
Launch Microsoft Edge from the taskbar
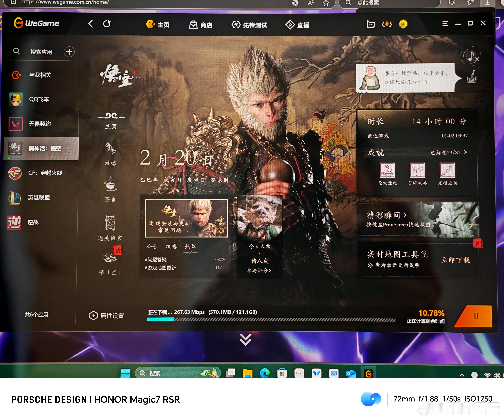pyautogui.click(x=265, y=373)
